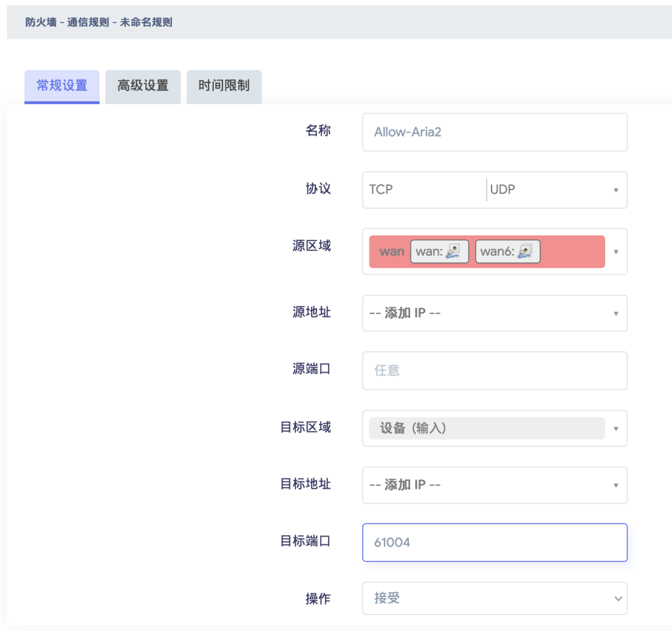
Task: Select the TCP protocol entry
Action: 381,190
